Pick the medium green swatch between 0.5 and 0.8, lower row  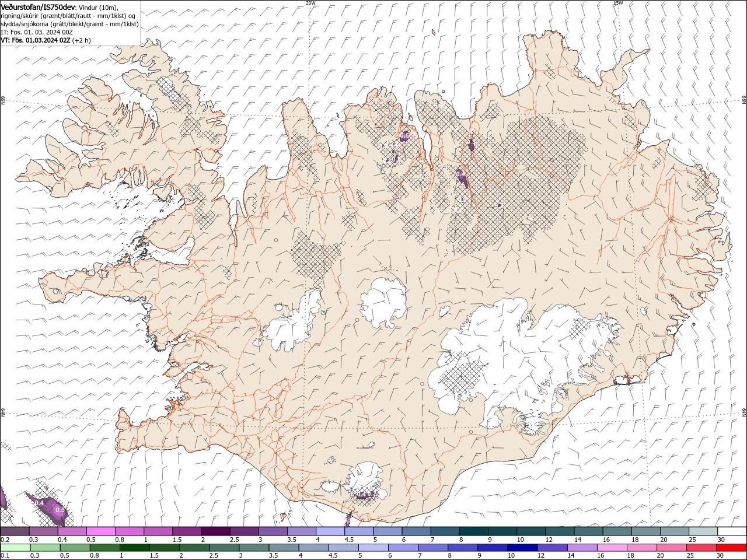[x=75, y=548]
